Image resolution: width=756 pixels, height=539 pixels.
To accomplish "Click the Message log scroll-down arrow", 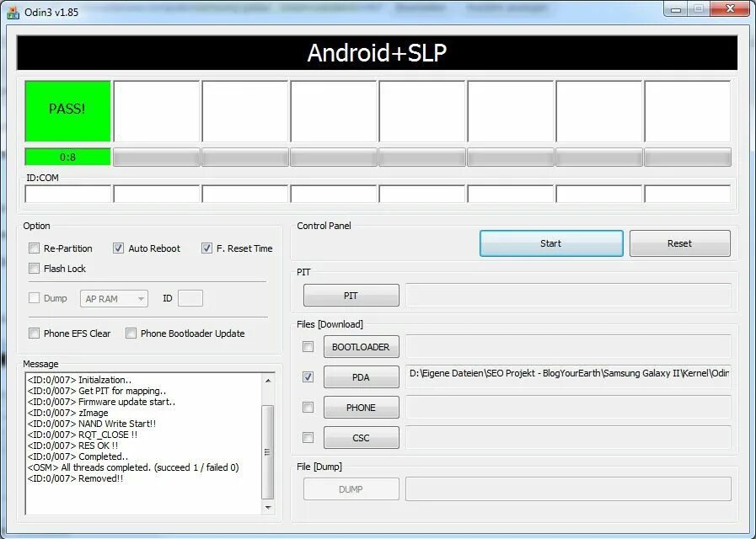I will pyautogui.click(x=268, y=508).
